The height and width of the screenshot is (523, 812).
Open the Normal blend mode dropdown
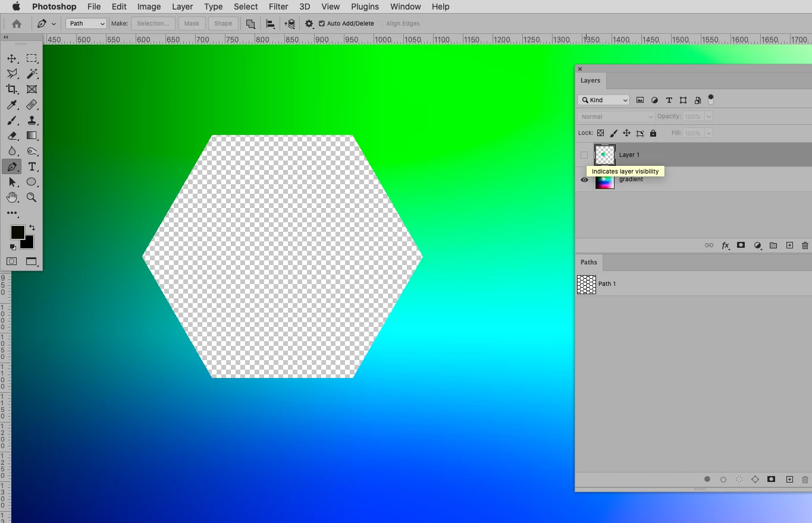[616, 116]
